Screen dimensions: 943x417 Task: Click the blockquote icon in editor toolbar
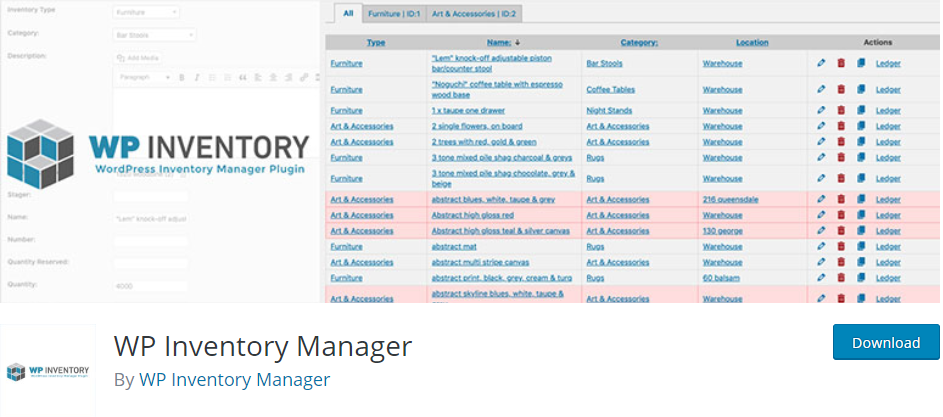242,78
